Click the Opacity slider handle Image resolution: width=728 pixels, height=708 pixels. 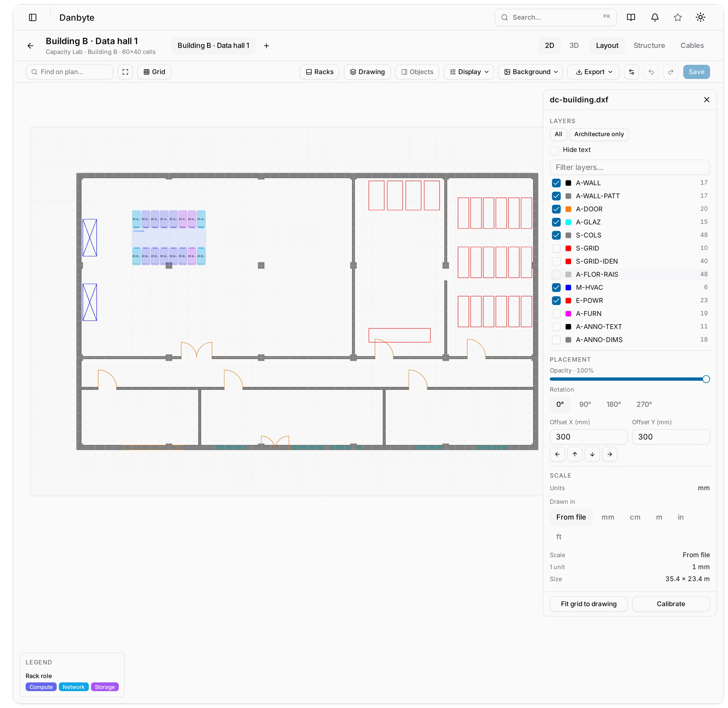(706, 379)
